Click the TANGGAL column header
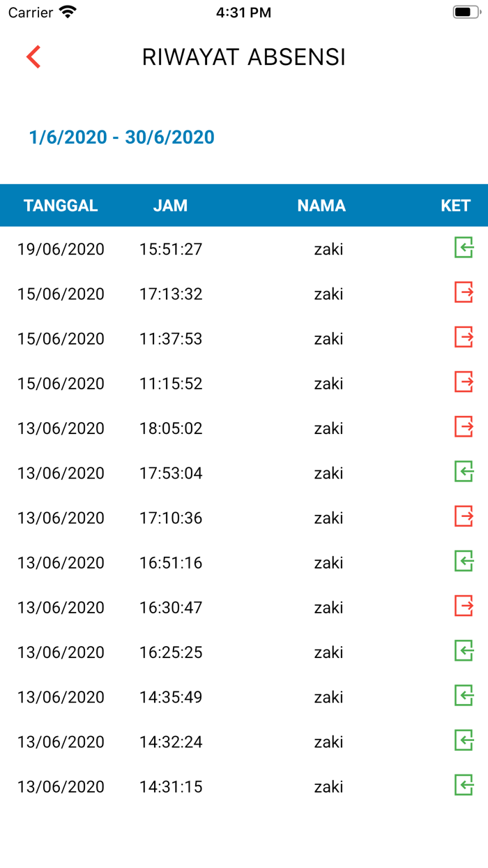Viewport: 488px width, 868px height. coord(61,205)
